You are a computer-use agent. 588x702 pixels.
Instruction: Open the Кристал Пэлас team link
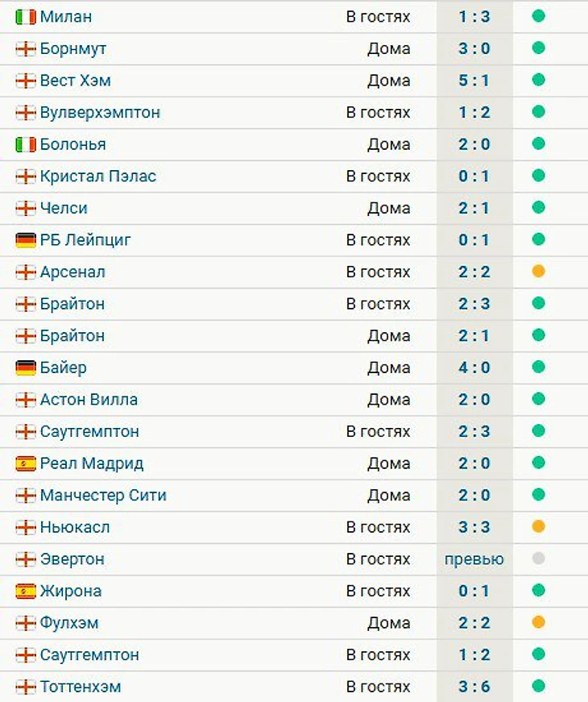pyautogui.click(x=97, y=176)
